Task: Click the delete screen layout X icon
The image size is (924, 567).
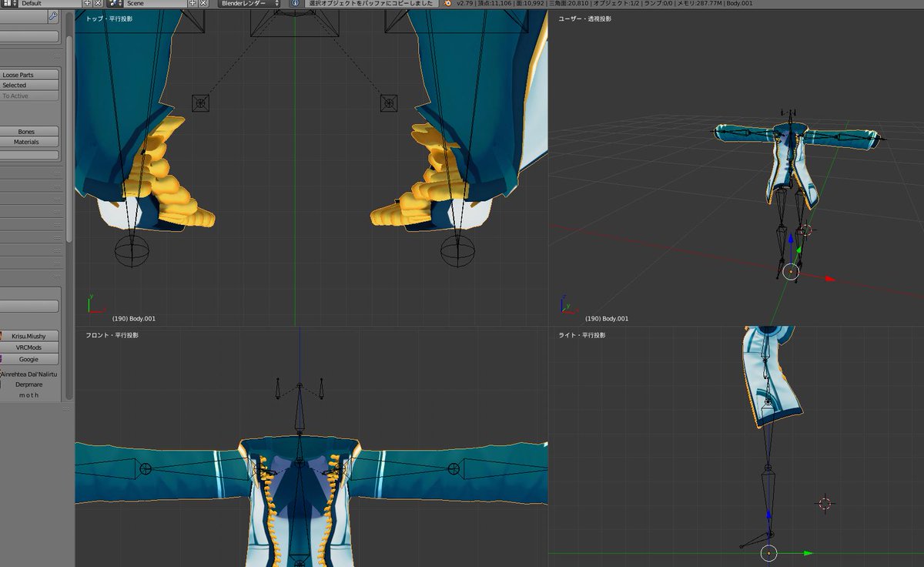Action: point(98,4)
